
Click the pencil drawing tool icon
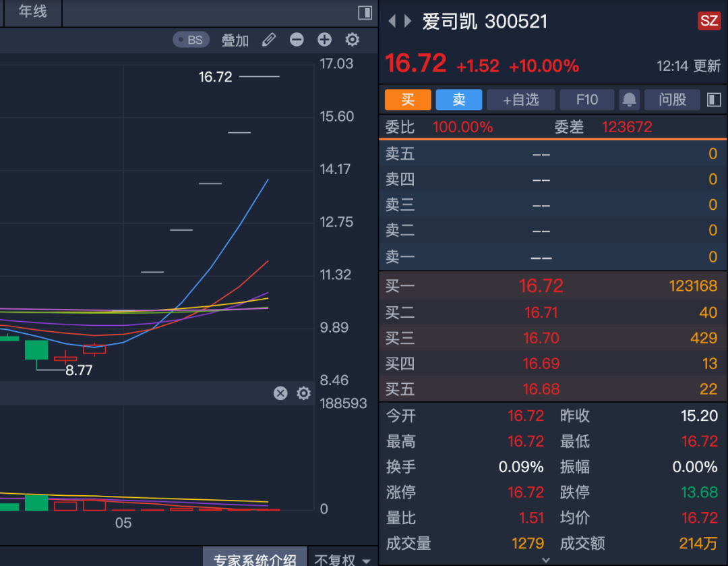pos(269,40)
